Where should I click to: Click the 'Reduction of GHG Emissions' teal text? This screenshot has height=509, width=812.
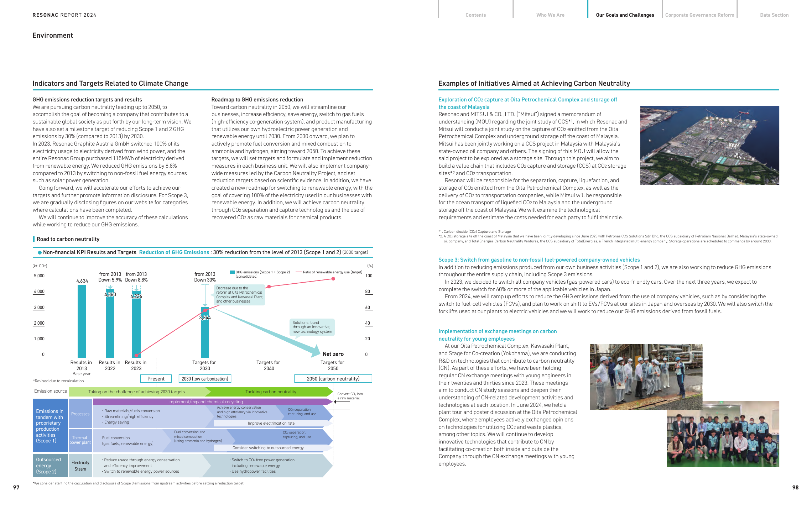pos(174,252)
